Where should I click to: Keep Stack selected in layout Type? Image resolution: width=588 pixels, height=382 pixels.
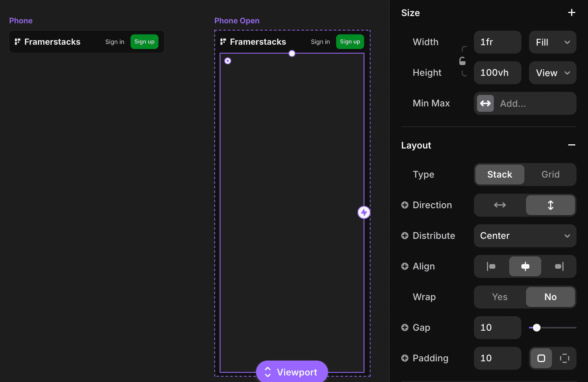(500, 175)
